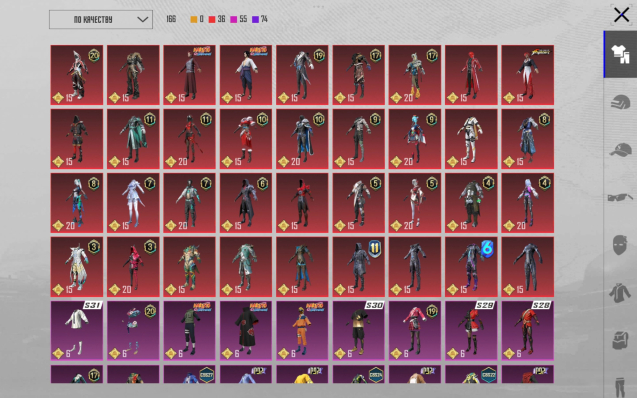Select the Naruto Akatsuki black cloak outfit
This screenshot has height=398, width=637.
pos(246,331)
